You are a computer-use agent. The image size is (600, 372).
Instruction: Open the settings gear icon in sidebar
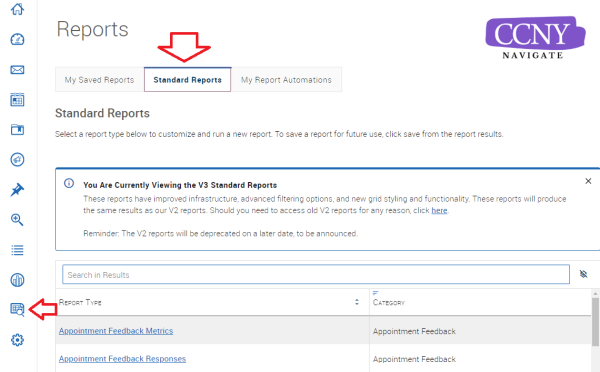click(x=17, y=340)
